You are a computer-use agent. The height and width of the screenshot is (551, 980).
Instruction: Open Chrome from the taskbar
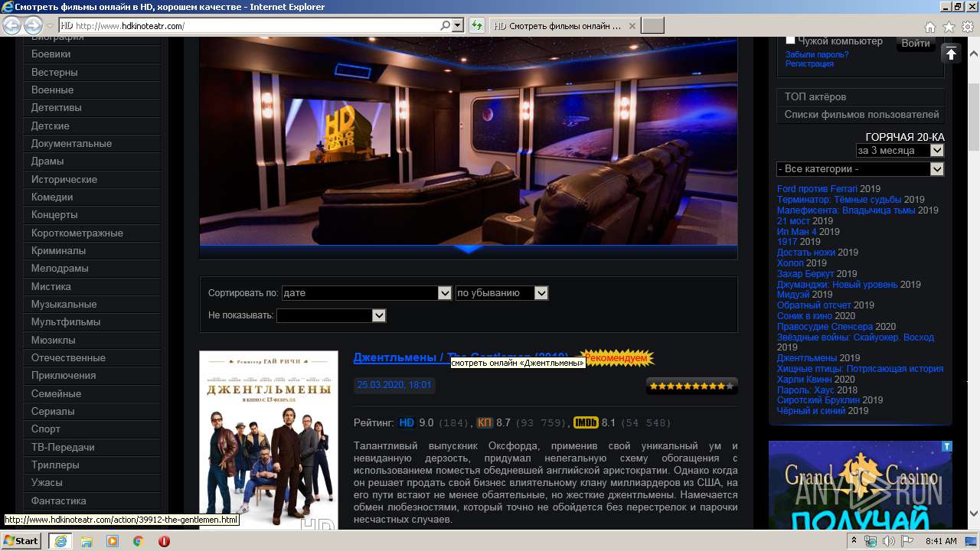tap(138, 541)
